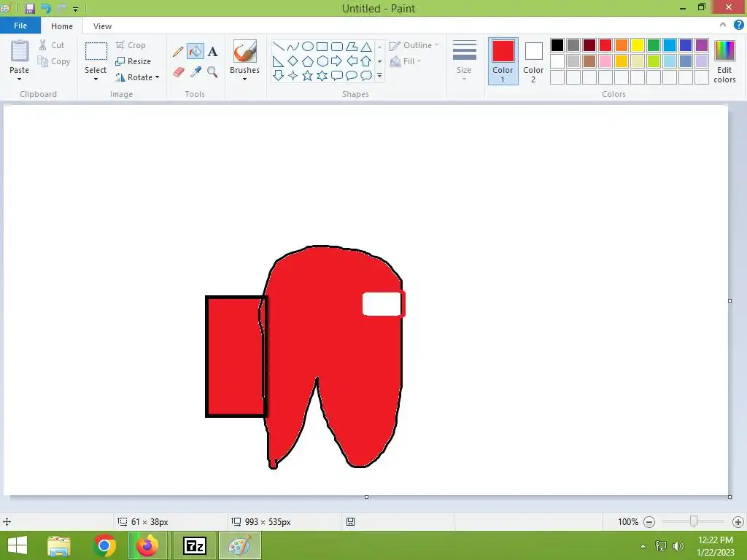Choose the Four-point star shape
Screen dimensions: 747x560
tap(293, 75)
